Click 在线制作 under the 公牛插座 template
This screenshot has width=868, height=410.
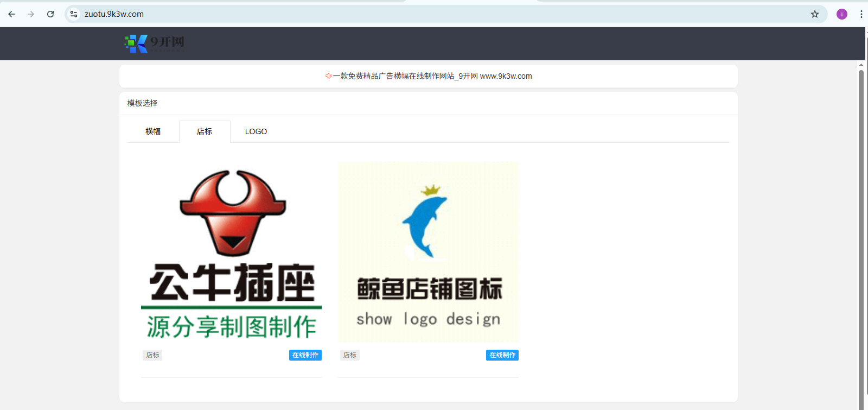coord(305,355)
